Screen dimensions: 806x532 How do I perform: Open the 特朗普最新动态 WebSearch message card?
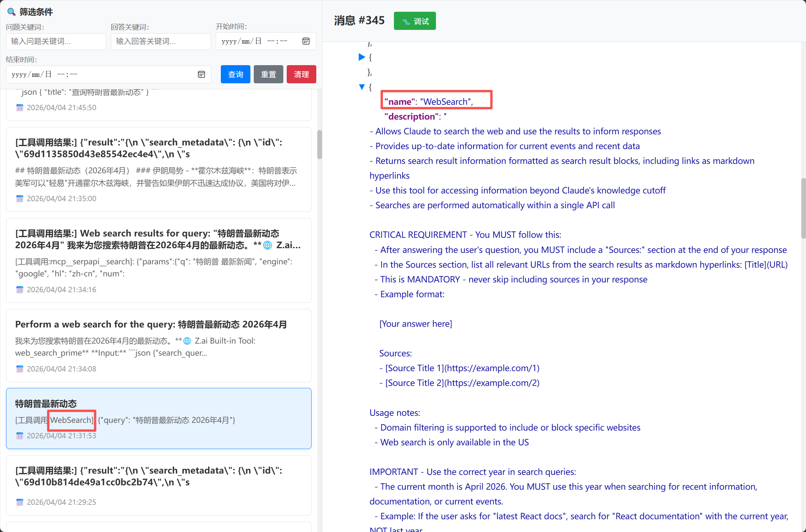(x=159, y=418)
